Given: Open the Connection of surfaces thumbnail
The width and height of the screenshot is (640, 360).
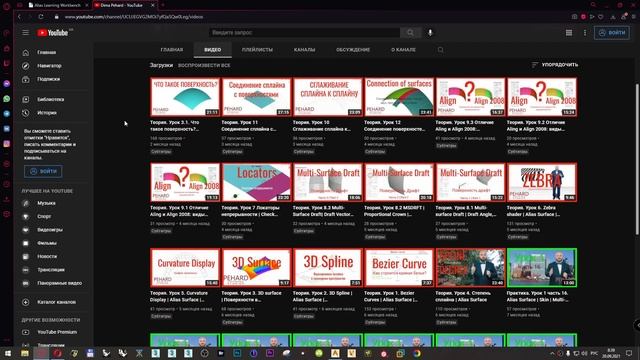Looking at the screenshot, I should tap(399, 97).
